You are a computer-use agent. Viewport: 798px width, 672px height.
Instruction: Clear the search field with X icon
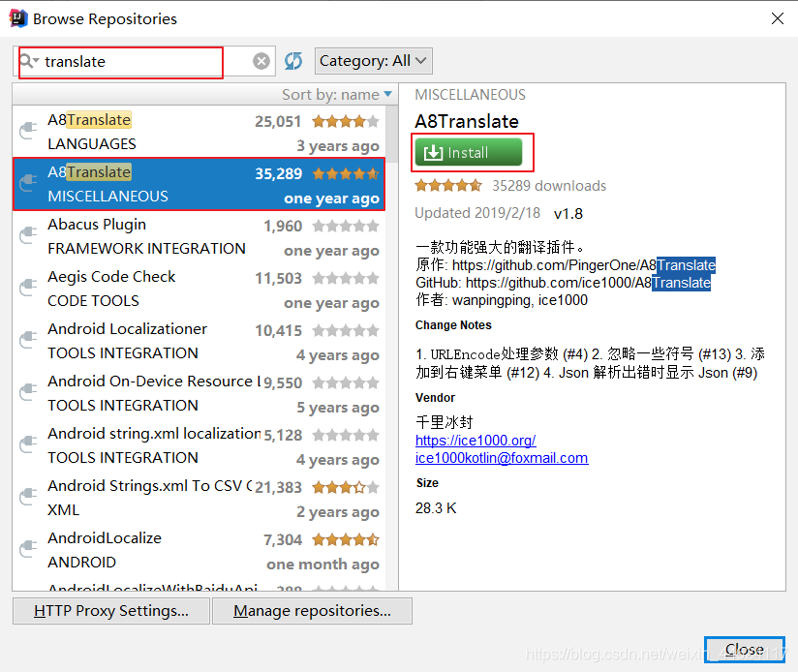point(261,61)
